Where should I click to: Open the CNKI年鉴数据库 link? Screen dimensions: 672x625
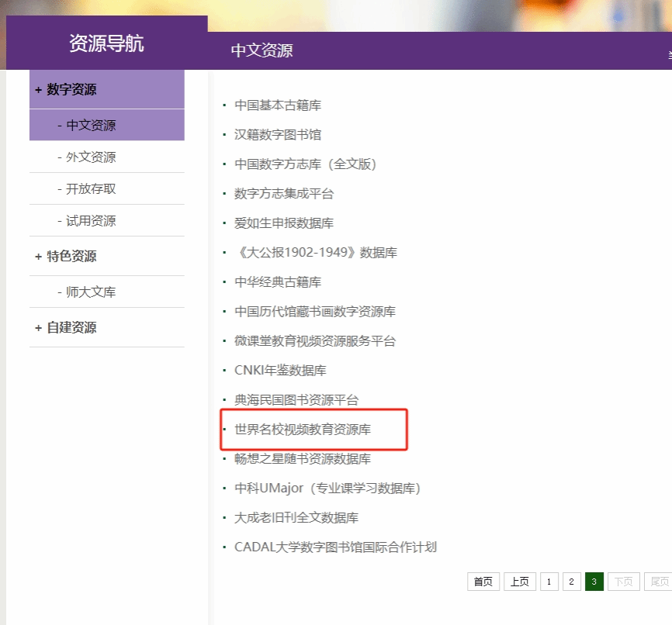tap(280, 370)
